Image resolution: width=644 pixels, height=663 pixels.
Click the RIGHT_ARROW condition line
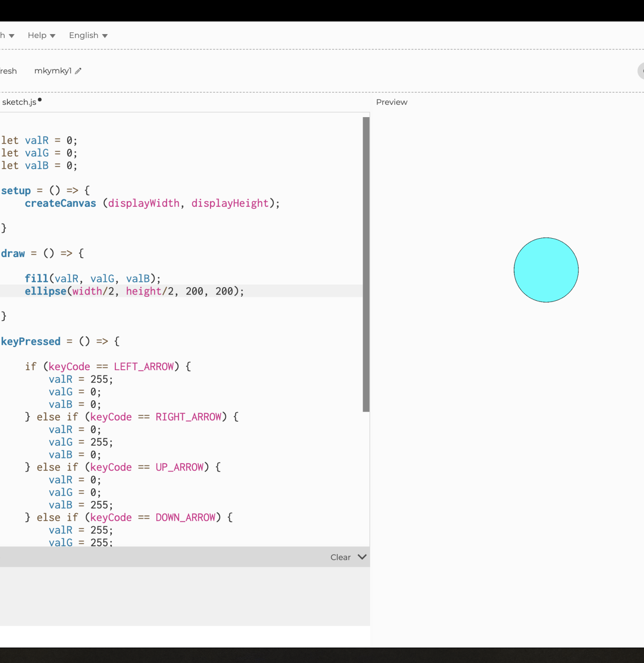132,417
